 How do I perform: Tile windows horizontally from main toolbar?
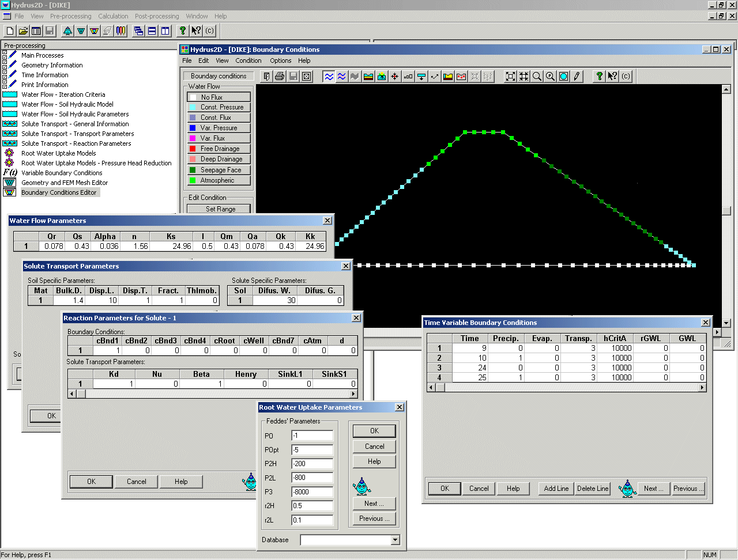pos(152,31)
